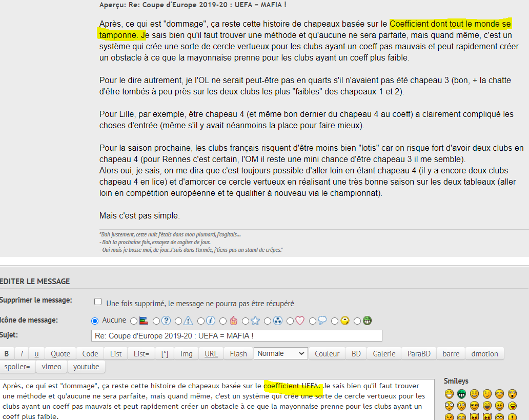Click the spoiler= tag button

coord(17,367)
